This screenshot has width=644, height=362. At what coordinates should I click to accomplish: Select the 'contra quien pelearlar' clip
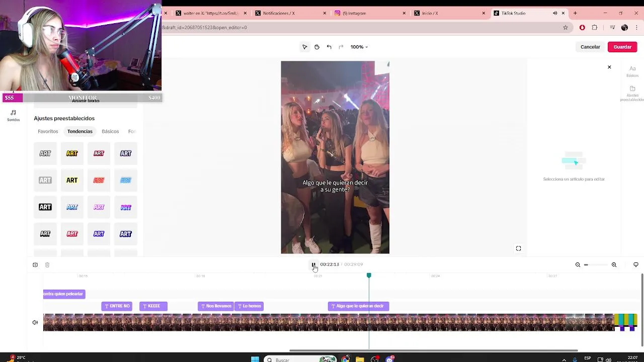(x=64, y=294)
